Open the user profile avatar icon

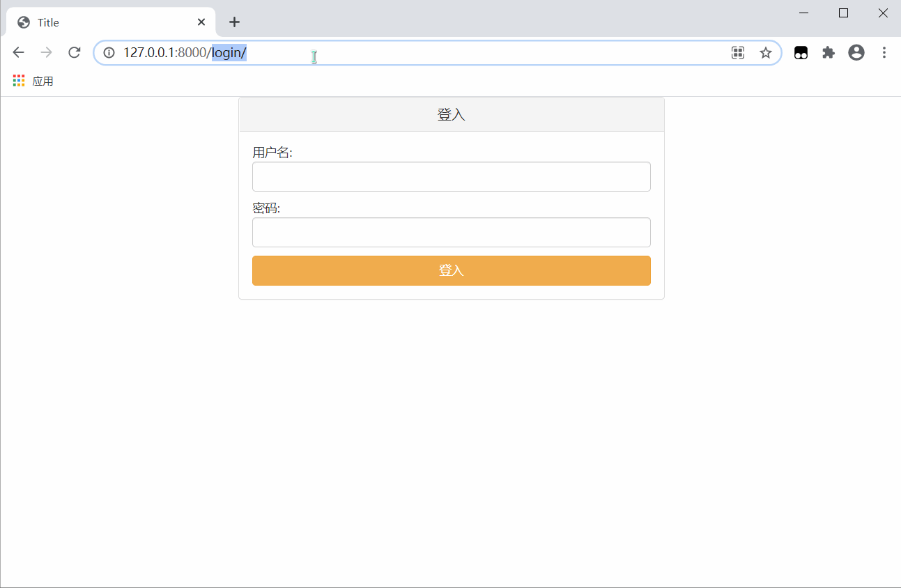pyautogui.click(x=856, y=53)
